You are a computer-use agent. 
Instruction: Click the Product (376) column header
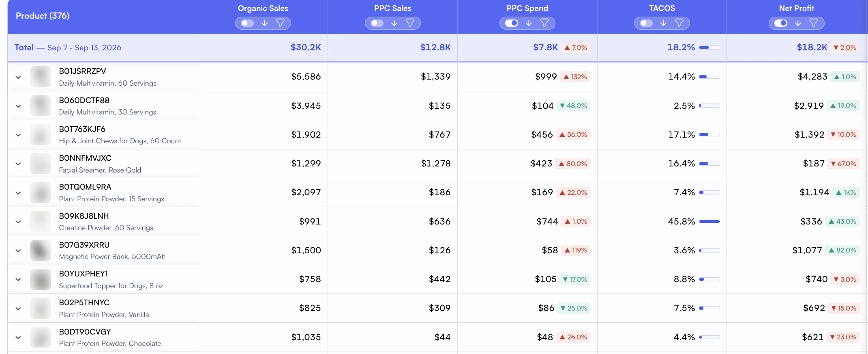coord(43,16)
